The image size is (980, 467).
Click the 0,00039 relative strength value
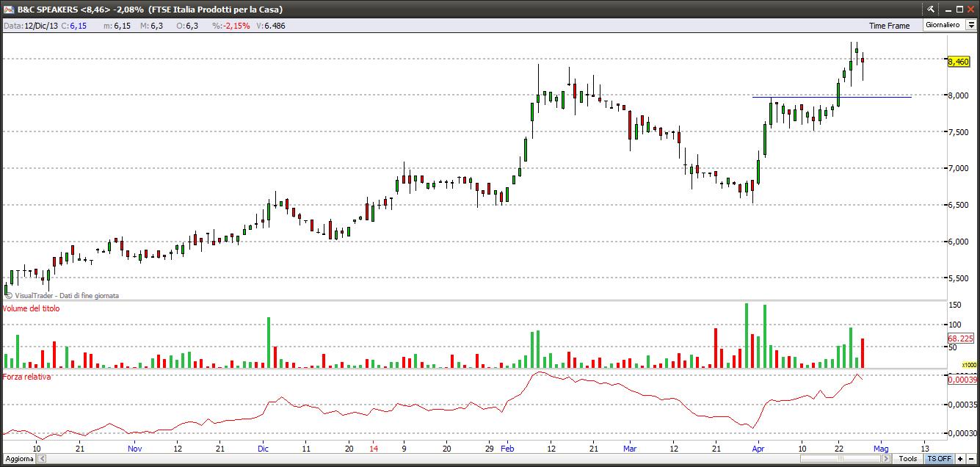point(962,380)
